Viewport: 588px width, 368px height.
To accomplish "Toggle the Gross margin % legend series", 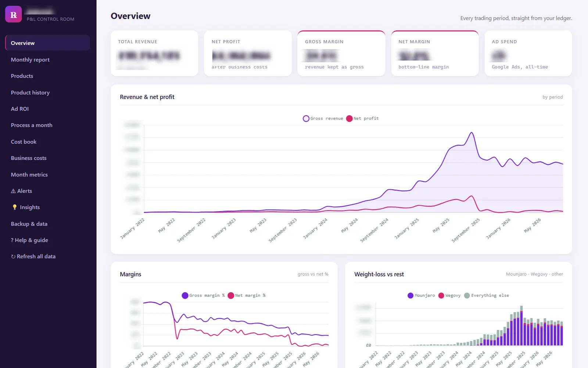I will [x=203, y=296].
